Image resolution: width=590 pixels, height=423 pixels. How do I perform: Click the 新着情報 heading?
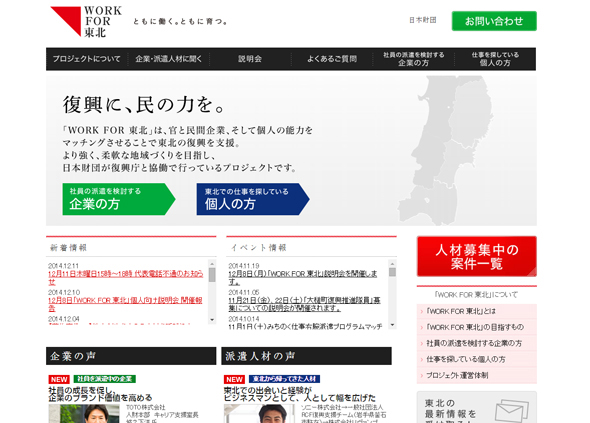[68, 248]
